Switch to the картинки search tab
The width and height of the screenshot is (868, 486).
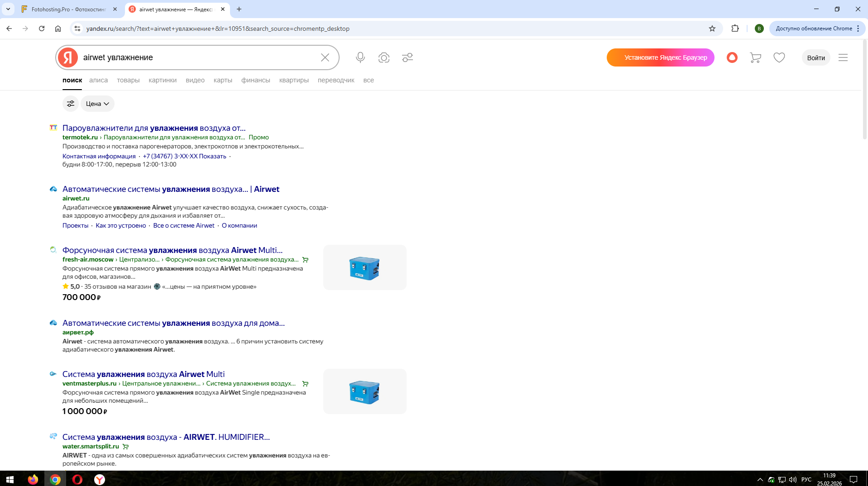click(x=162, y=80)
